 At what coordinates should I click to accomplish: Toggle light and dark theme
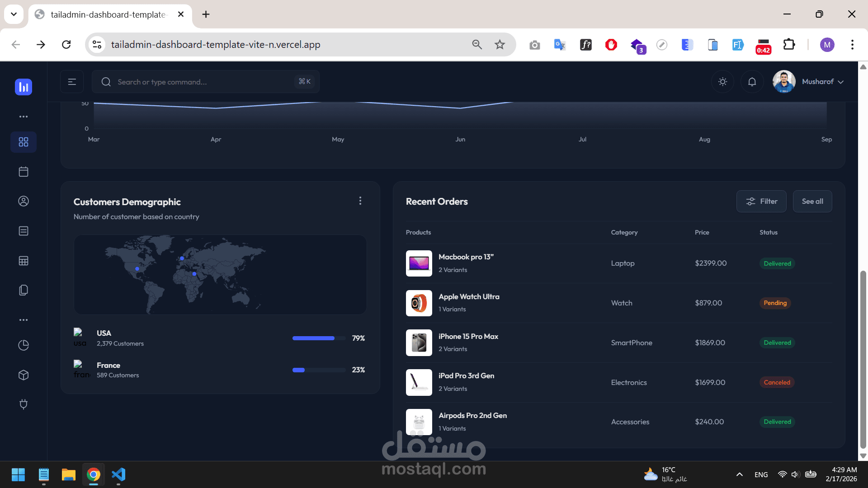point(722,82)
